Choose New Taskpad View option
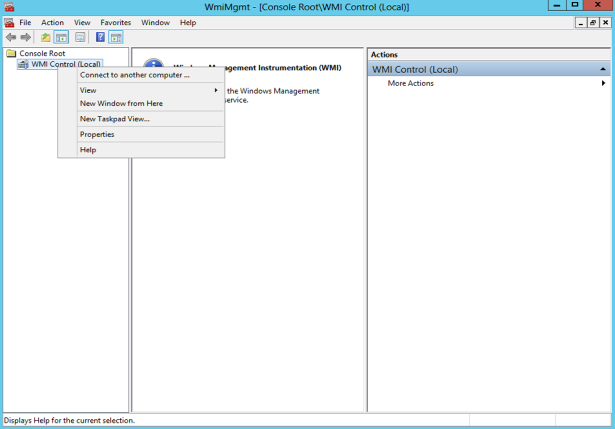Image resolution: width=615 pixels, height=429 pixels. pos(114,119)
